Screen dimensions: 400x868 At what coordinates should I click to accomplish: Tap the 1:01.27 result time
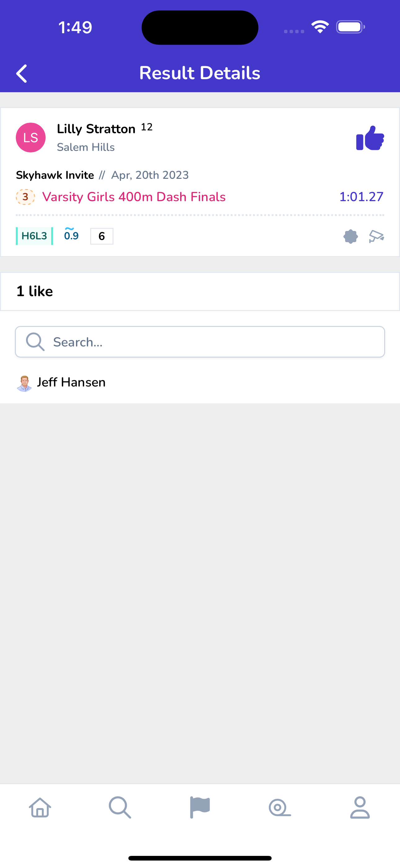coord(361,197)
